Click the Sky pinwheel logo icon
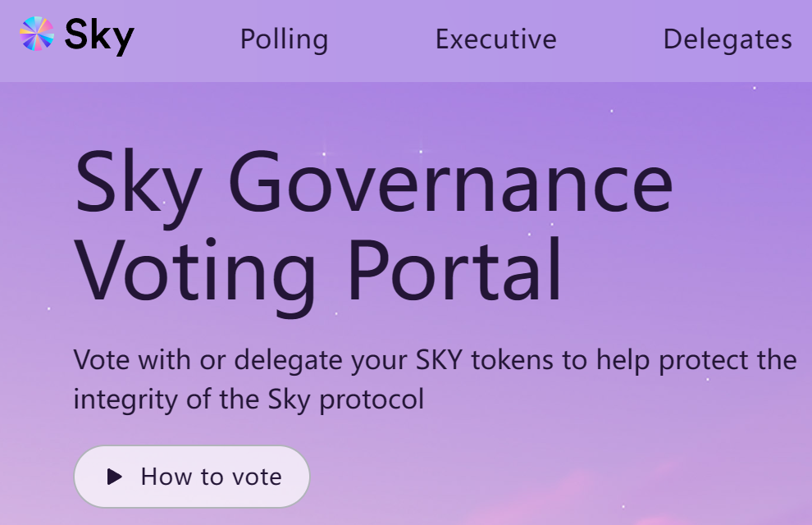The image size is (812, 525). coord(36,34)
